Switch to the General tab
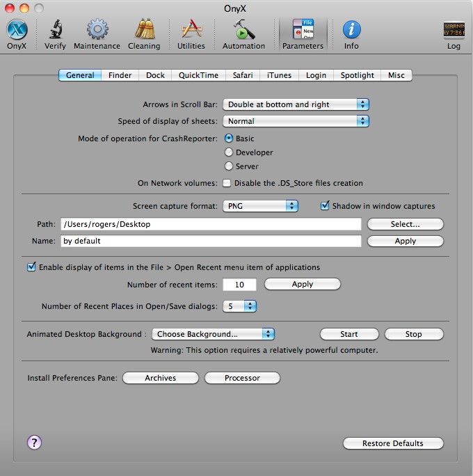Viewport: 473px width, 476px height. pyautogui.click(x=80, y=75)
